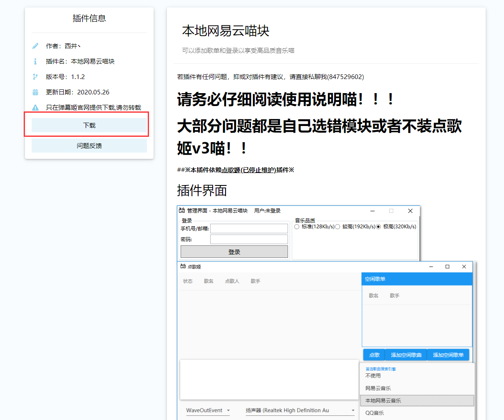Click the 歌手 column header right of 点歌人
504x420 pixels.
(x=256, y=282)
